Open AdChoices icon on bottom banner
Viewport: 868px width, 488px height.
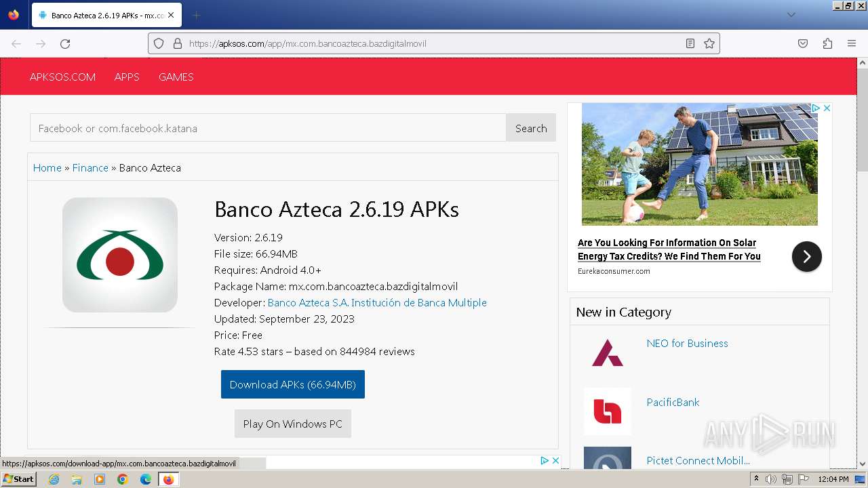[545, 460]
